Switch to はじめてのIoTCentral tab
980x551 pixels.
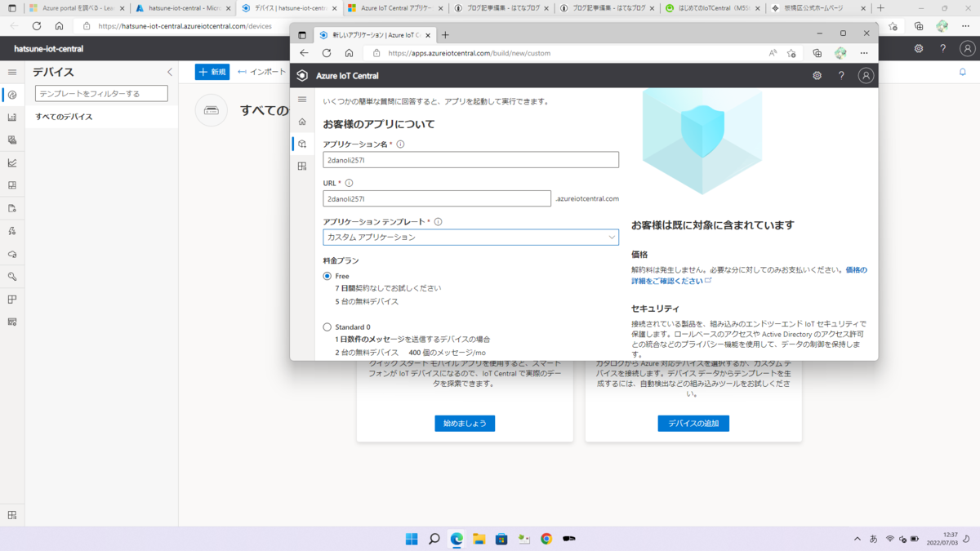click(x=713, y=8)
